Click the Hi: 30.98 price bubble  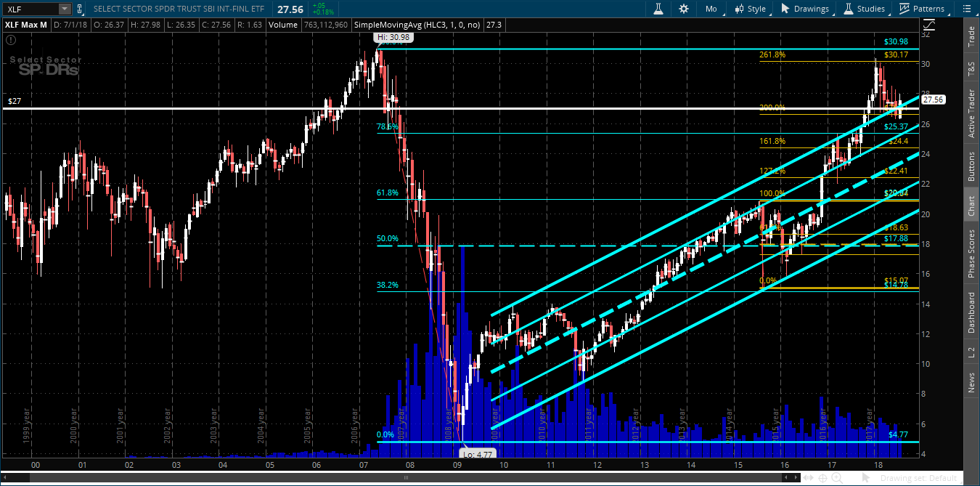[x=393, y=37]
